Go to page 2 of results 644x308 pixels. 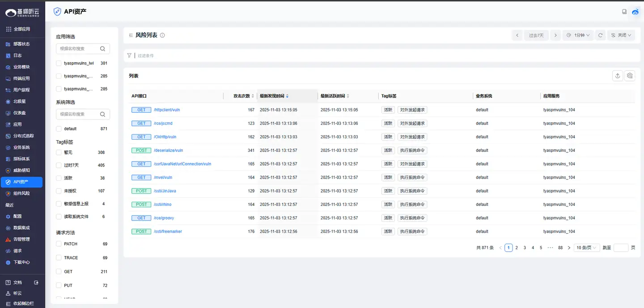click(517, 248)
